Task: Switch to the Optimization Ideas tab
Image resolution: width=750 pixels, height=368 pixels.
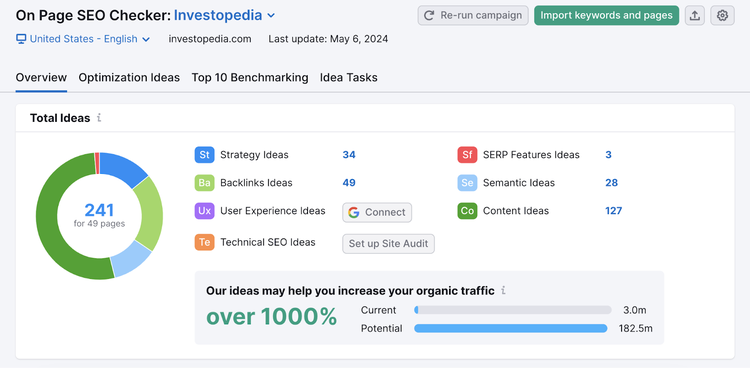Action: pos(129,78)
